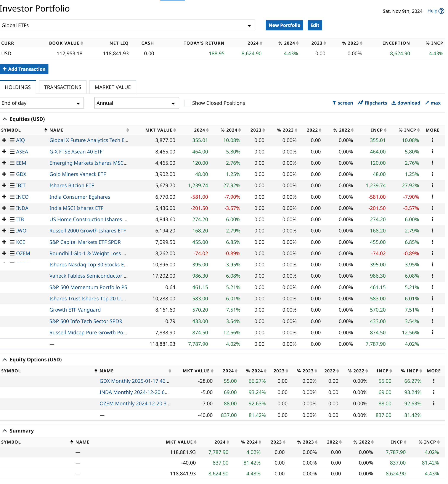Open the End of day dropdown
Image resolution: width=448 pixels, height=484 pixels.
(42, 103)
